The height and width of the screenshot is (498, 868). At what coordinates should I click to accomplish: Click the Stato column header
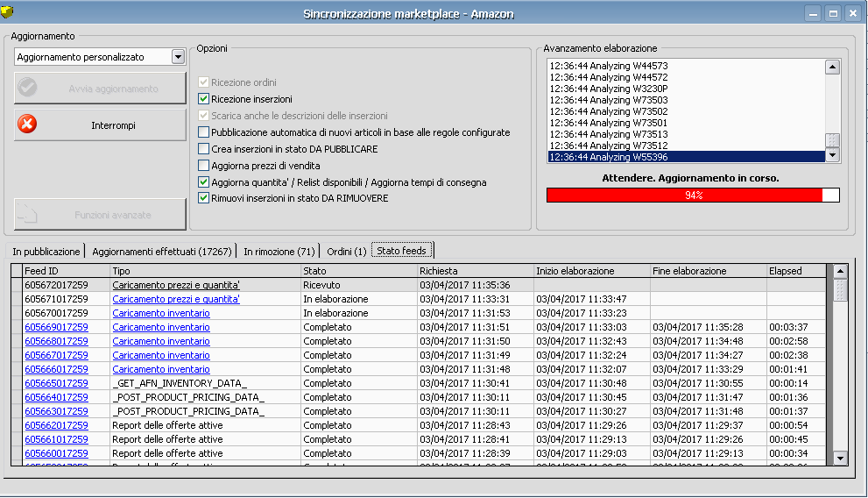pos(359,271)
